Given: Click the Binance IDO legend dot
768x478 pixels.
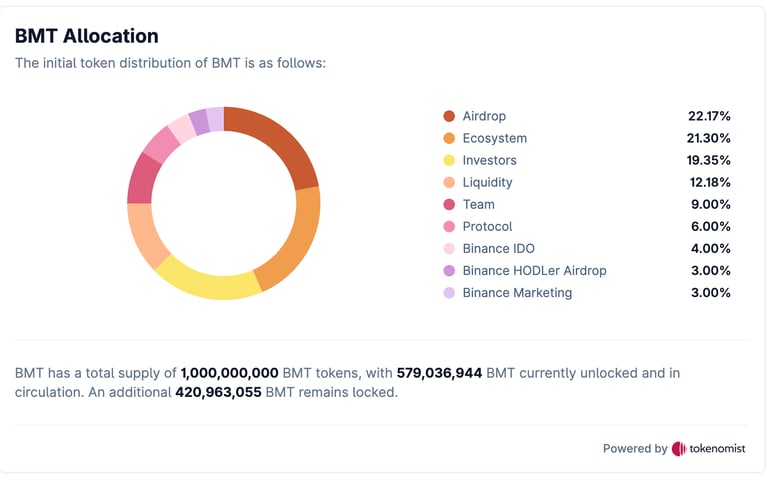Looking at the screenshot, I should click(449, 248).
